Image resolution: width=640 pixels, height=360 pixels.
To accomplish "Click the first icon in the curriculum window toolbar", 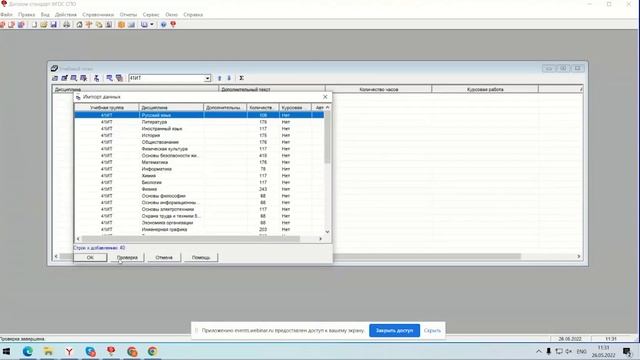I will click(x=55, y=78).
